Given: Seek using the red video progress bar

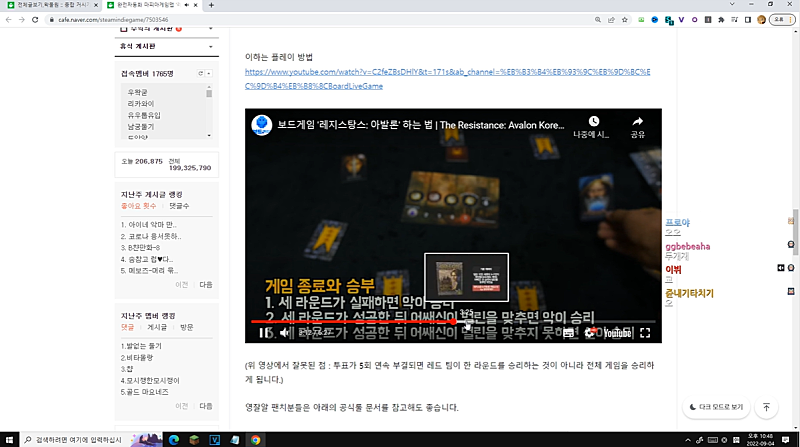Looking at the screenshot, I should click(453, 321).
